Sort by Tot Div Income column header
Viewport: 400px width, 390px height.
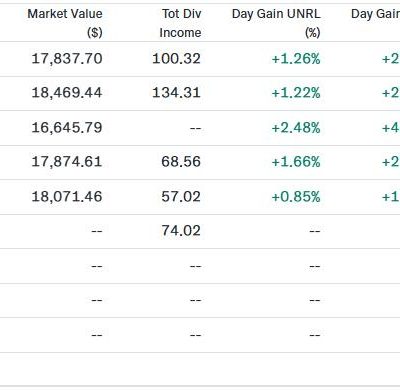click(180, 23)
